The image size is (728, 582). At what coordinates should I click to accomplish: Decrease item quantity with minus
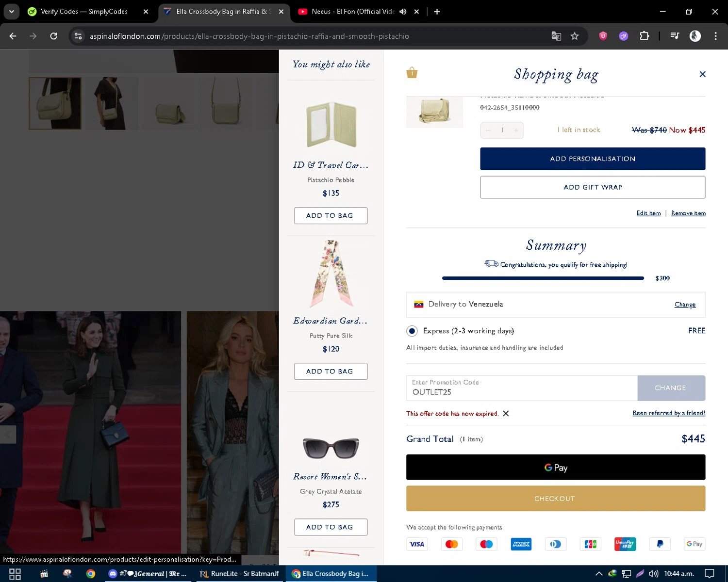[488, 130]
